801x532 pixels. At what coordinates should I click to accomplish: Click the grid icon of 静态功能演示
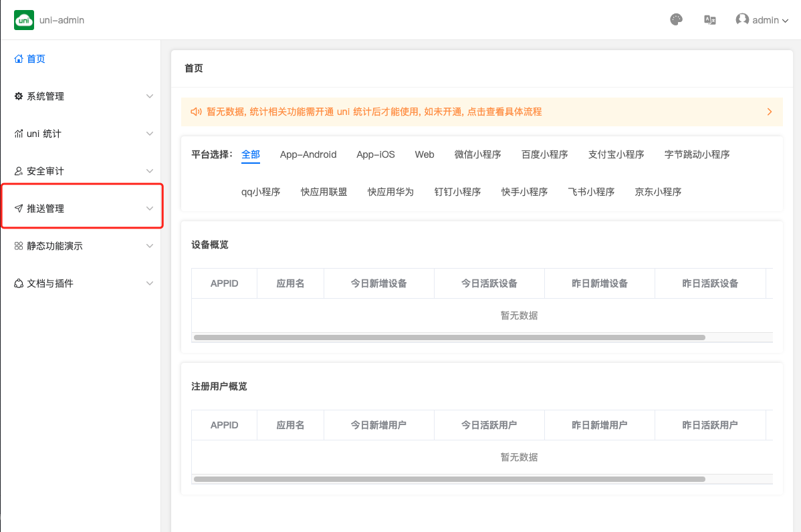[19, 246]
